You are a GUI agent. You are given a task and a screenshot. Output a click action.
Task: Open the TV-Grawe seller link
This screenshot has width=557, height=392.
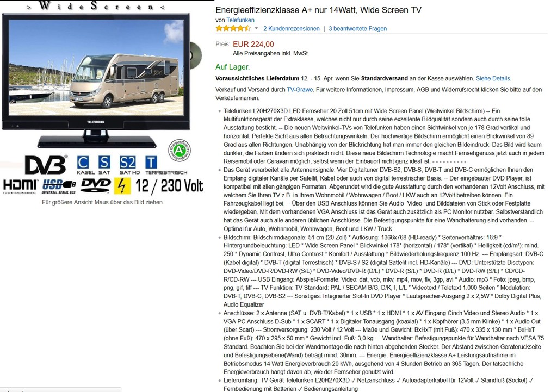coord(300,90)
